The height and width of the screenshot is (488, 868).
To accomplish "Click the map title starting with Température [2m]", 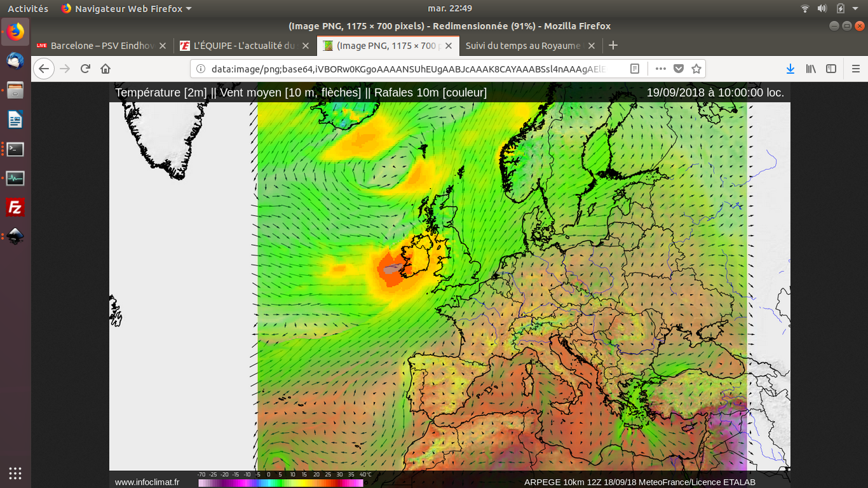I will tap(301, 93).
